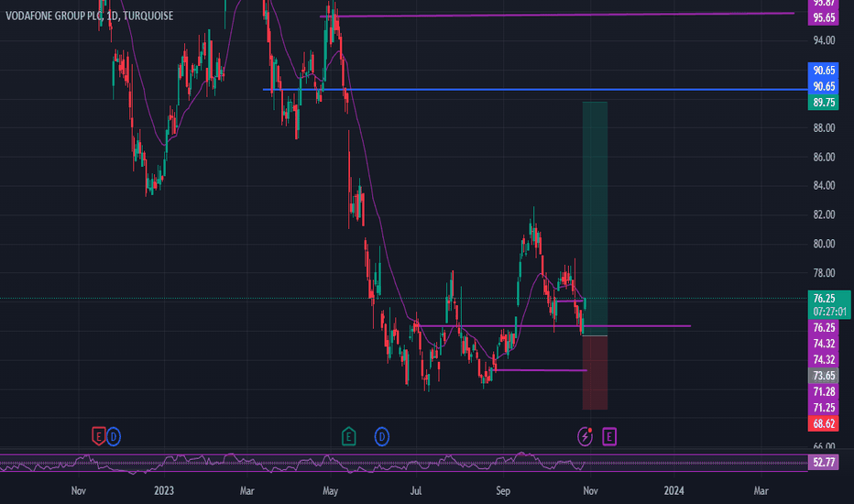Click the 86.00 price axis tick
Image resolution: width=854 pixels, height=504 pixels.
pos(824,157)
